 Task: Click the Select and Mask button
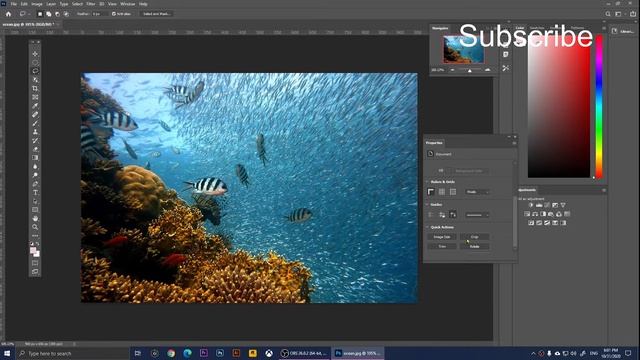tap(156, 14)
